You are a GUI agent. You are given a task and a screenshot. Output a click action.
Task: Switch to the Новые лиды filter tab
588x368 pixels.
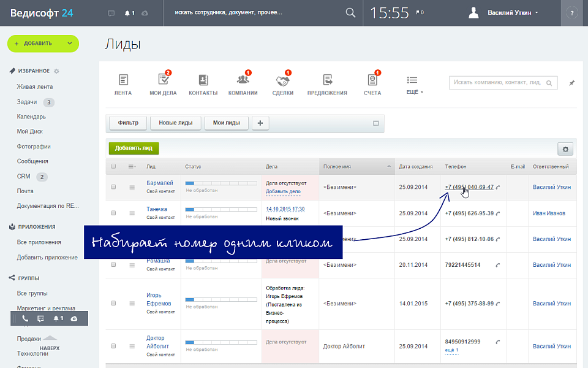[176, 123]
